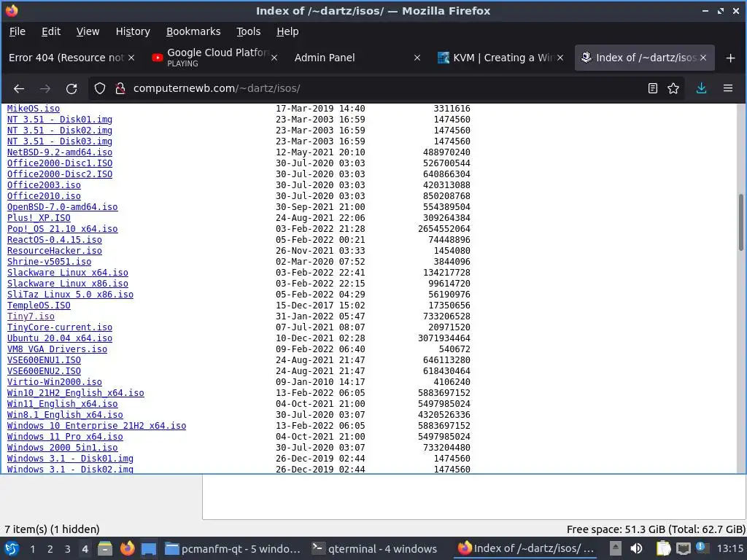Click the page vertical scrollbar thumb
The width and height of the screenshot is (747, 560).
741,222
